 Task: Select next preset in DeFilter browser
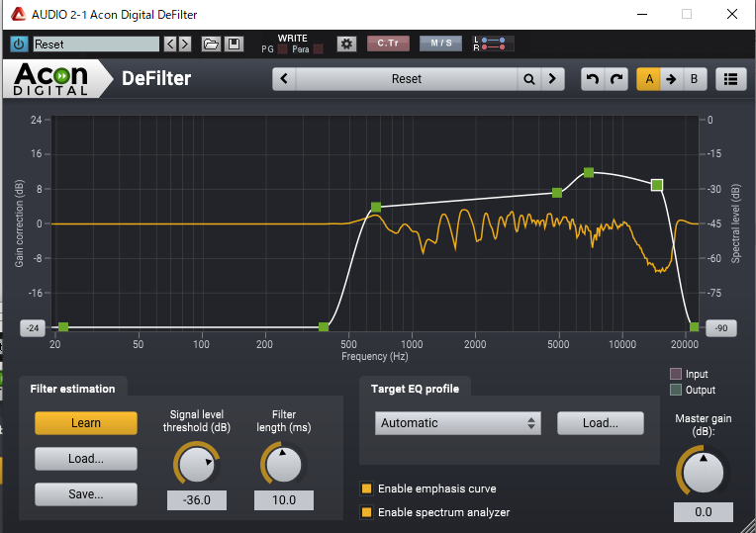coord(552,79)
